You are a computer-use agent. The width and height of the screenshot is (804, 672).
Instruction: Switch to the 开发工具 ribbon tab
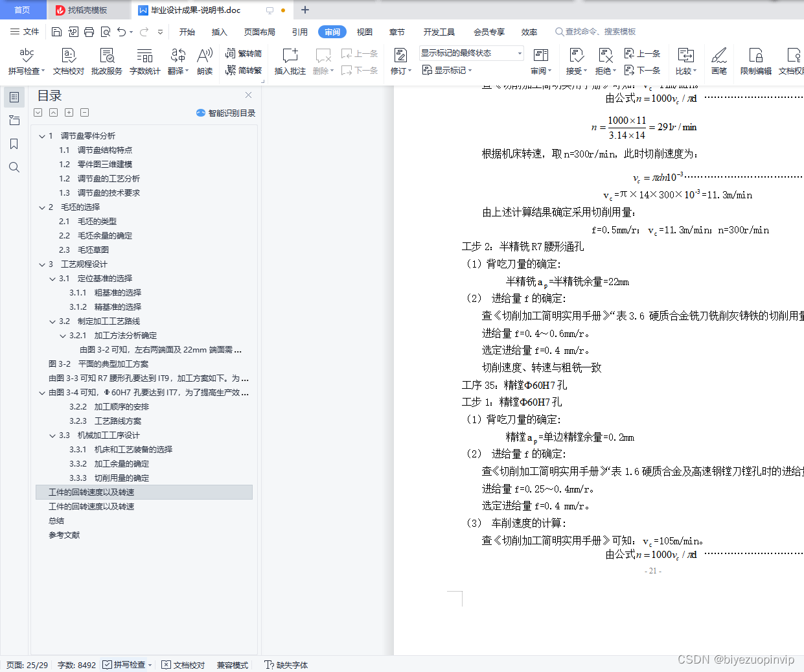coord(439,32)
